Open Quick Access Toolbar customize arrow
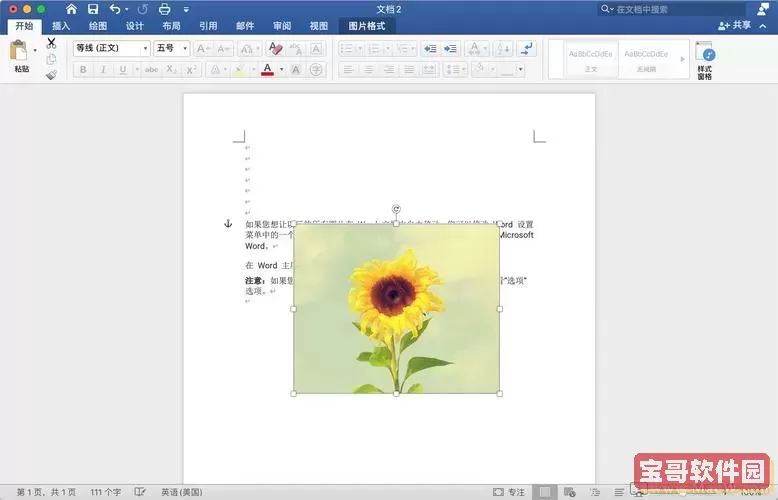 click(x=186, y=9)
